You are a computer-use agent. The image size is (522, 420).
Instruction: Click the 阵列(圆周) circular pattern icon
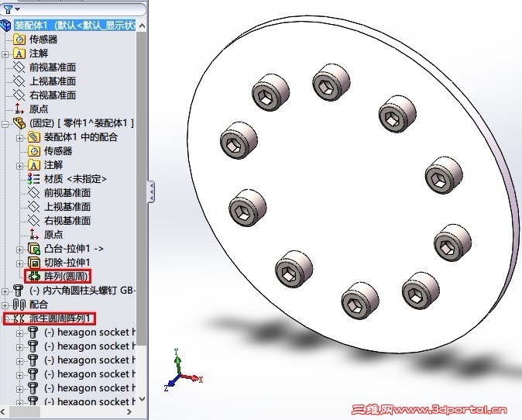pyautogui.click(x=34, y=277)
